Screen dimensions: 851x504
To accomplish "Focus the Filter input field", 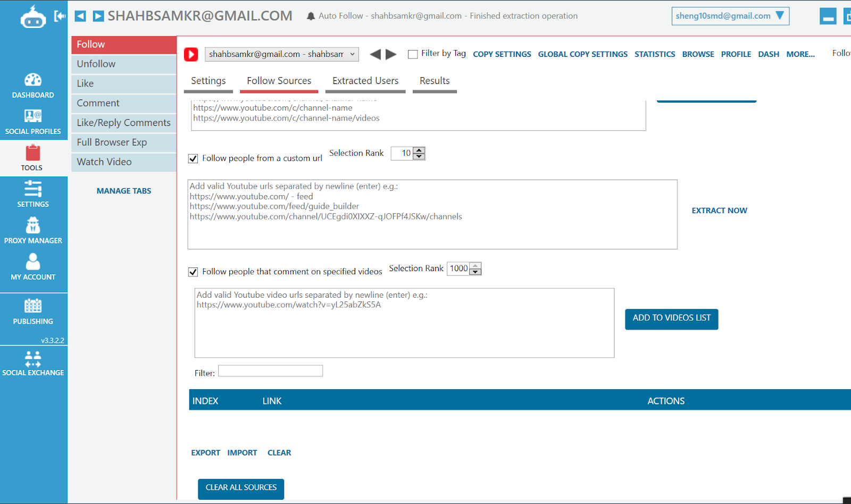I will pyautogui.click(x=270, y=371).
